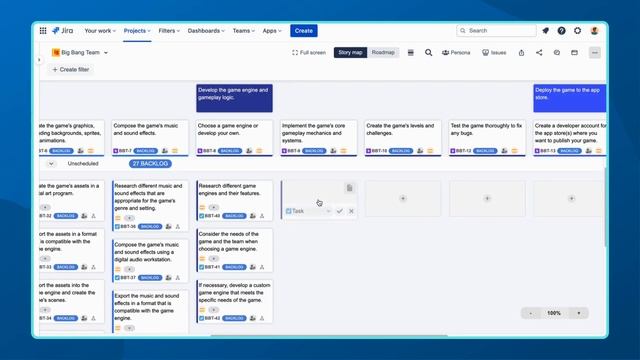Open the user profile avatar
The image size is (640, 360).
pyautogui.click(x=594, y=31)
